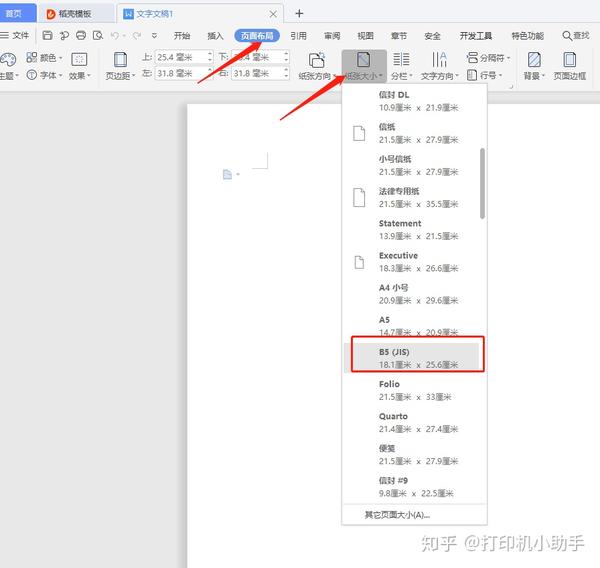The width and height of the screenshot is (600, 568).
Task: Switch to the 章节 tab
Action: [x=399, y=36]
